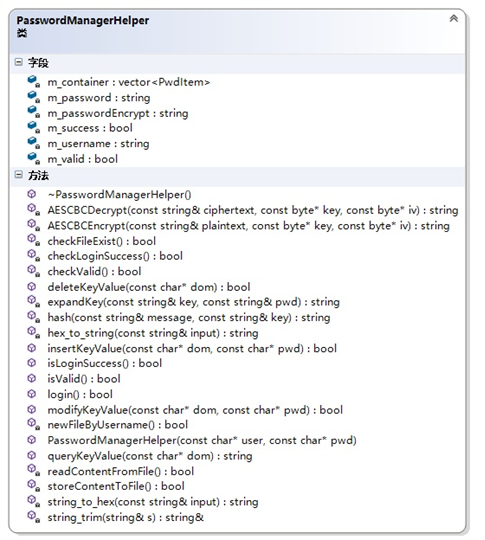485x540 pixels.
Task: Select the destructor ~PasswordManagerHelper()
Action: pos(120,195)
